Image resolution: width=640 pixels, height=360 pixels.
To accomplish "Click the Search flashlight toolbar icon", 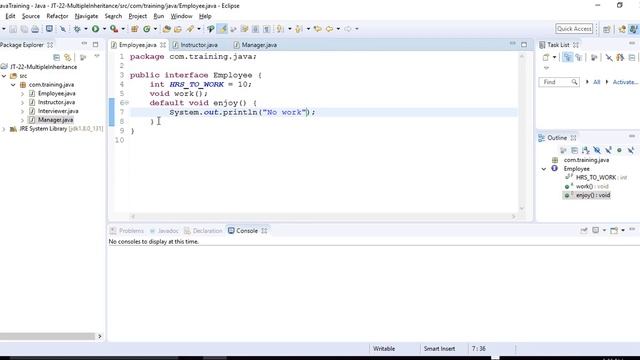I will pyautogui.click(x=190, y=29).
